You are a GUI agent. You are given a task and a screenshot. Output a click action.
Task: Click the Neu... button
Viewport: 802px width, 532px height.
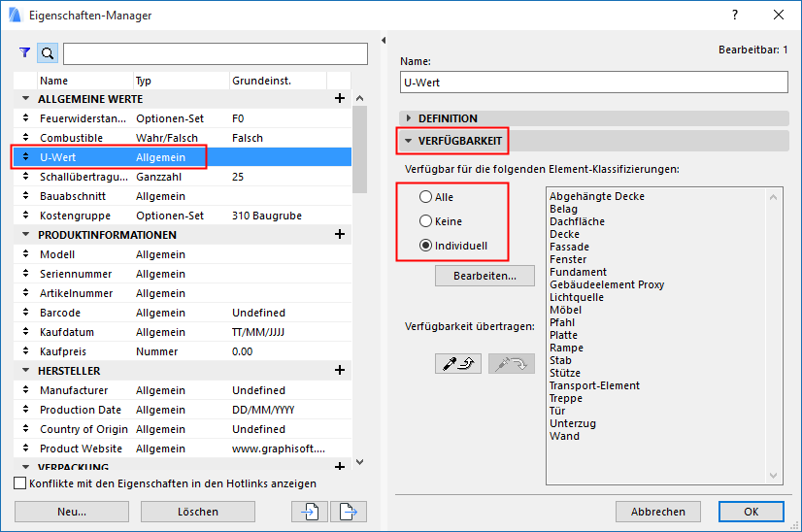point(72,512)
